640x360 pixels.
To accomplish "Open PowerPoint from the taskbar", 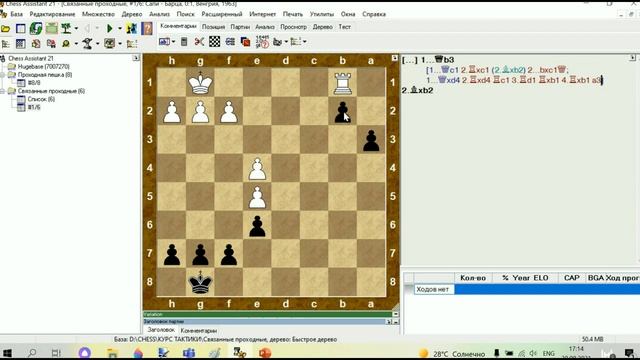I will point(265,353).
